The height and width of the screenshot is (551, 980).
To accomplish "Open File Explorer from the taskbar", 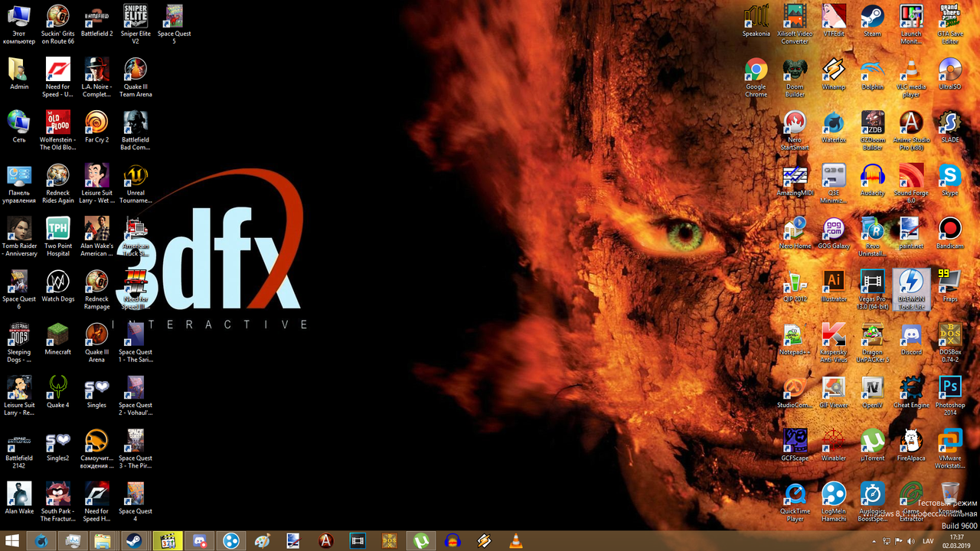I will point(102,540).
